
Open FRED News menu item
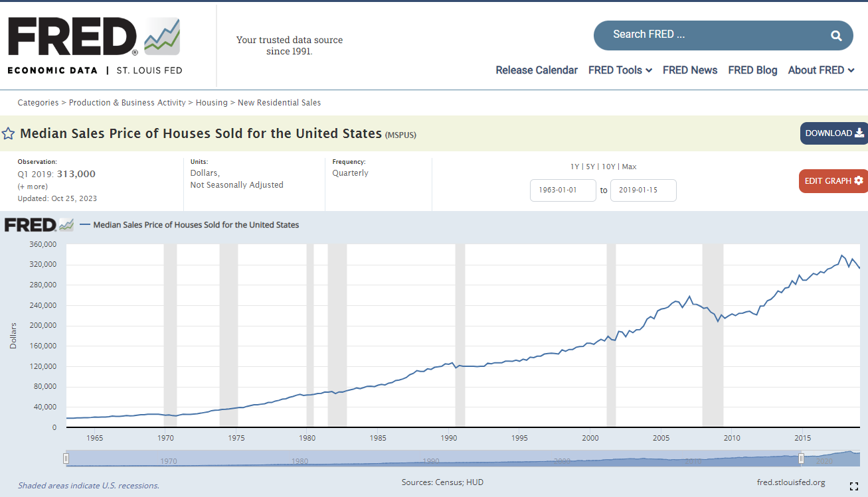(690, 70)
